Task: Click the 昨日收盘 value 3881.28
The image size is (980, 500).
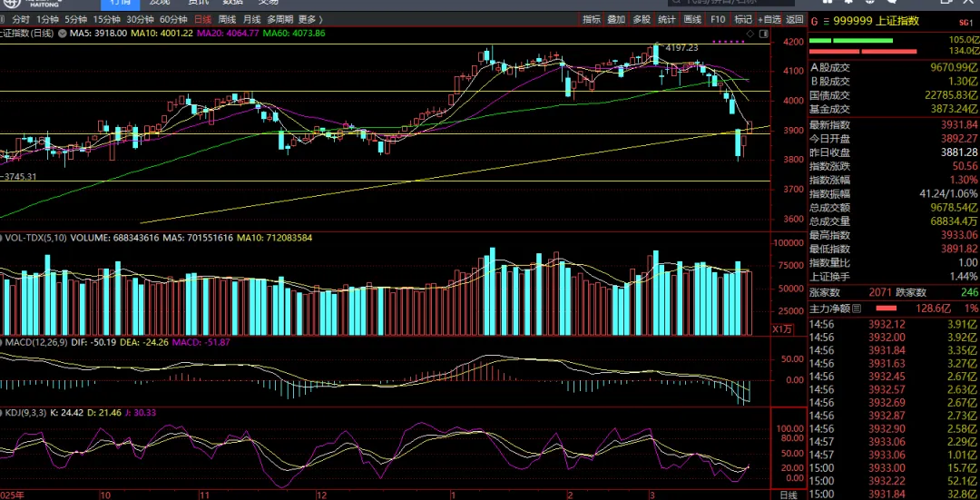Action: (x=959, y=152)
